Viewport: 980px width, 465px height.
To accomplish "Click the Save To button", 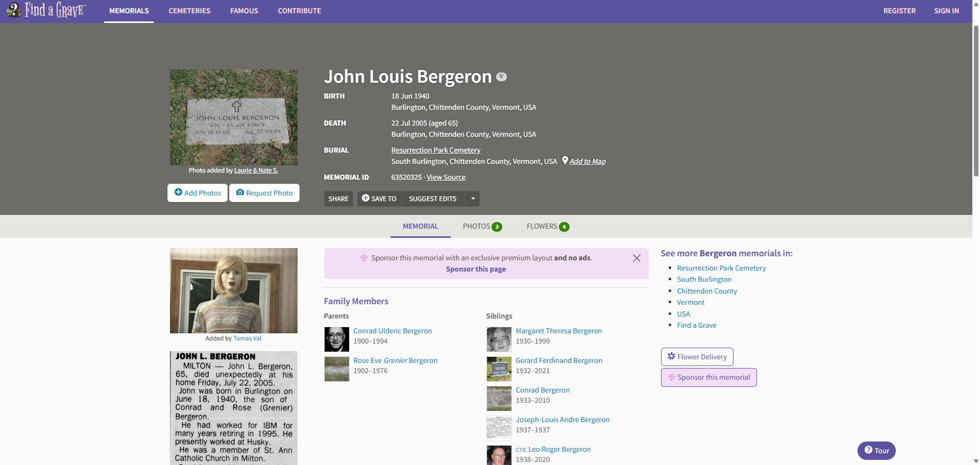I will pyautogui.click(x=379, y=199).
